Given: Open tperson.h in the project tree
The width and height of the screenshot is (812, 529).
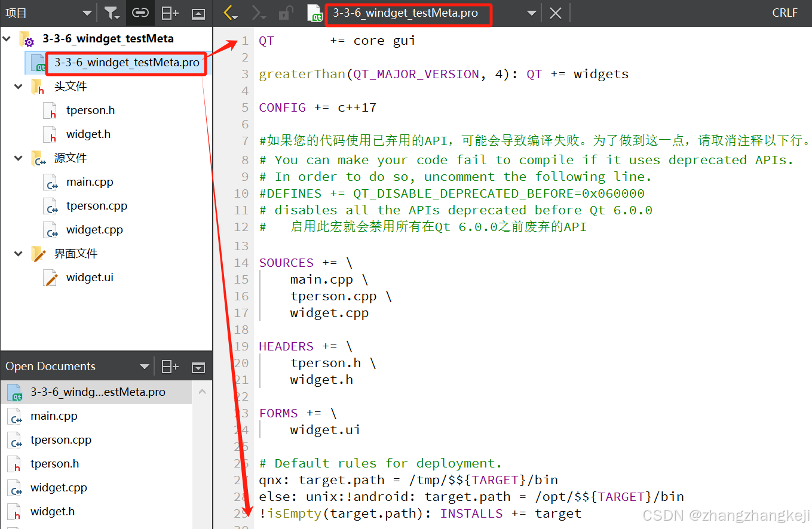Looking at the screenshot, I should click(90, 110).
